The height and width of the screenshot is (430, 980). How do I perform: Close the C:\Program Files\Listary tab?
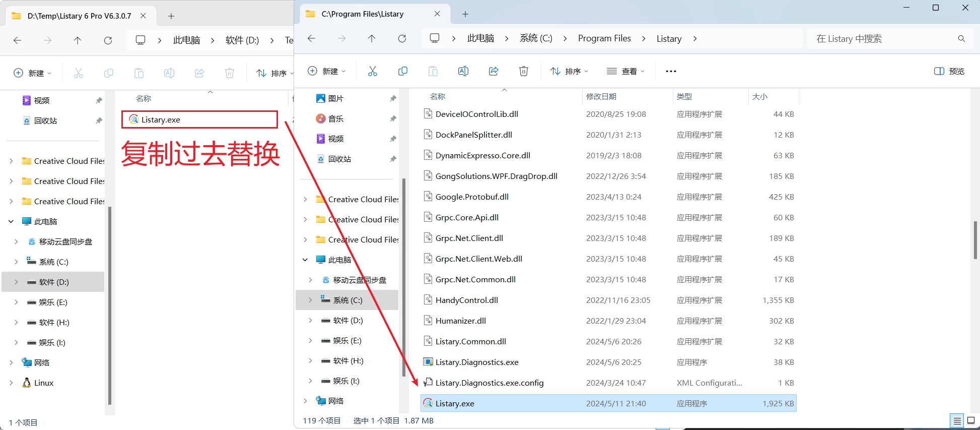[437, 14]
